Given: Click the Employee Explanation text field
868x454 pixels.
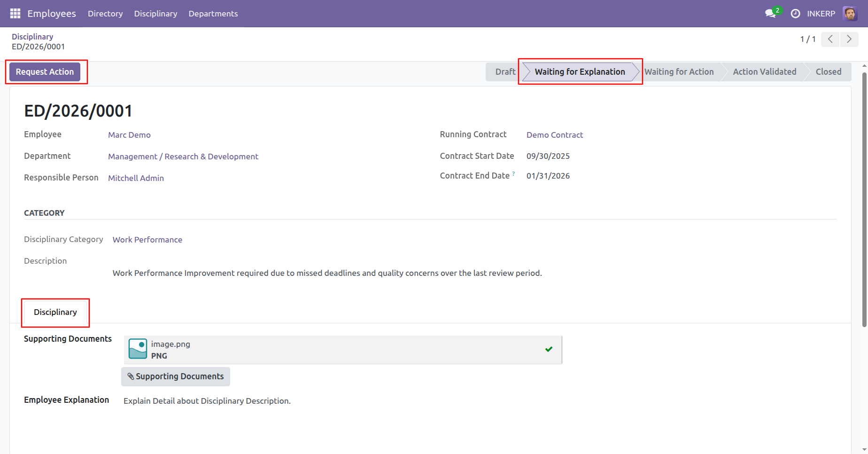Looking at the screenshot, I should pyautogui.click(x=207, y=401).
